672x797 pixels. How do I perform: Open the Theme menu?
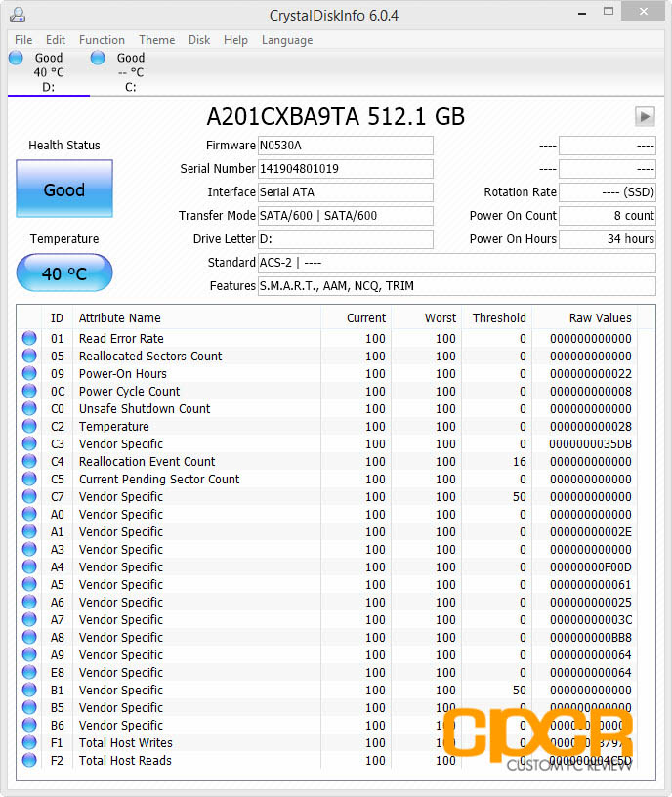tap(156, 40)
